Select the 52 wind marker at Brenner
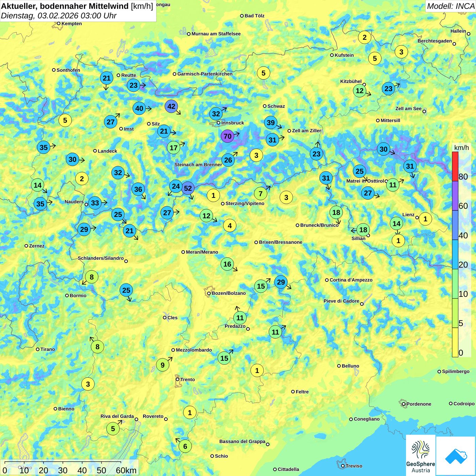The height and width of the screenshot is (476, 476). click(x=188, y=188)
